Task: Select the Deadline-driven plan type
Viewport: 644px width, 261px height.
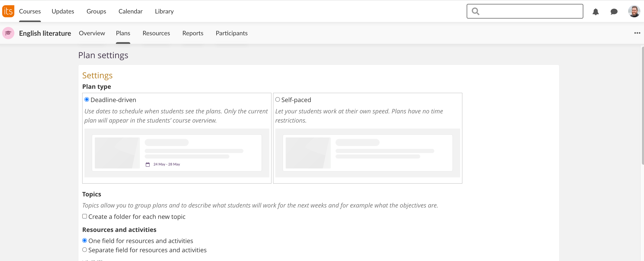Action: [87, 100]
